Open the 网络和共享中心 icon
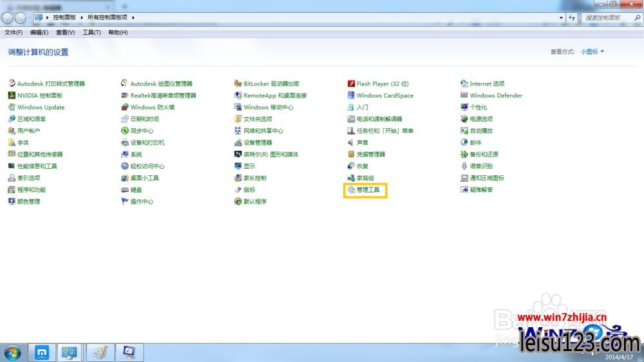Screen dimensions: 644x362 [x=238, y=131]
